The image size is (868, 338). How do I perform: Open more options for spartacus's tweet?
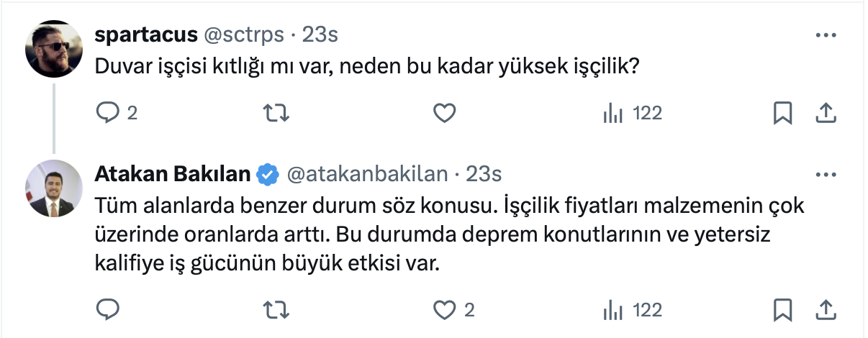point(825,35)
